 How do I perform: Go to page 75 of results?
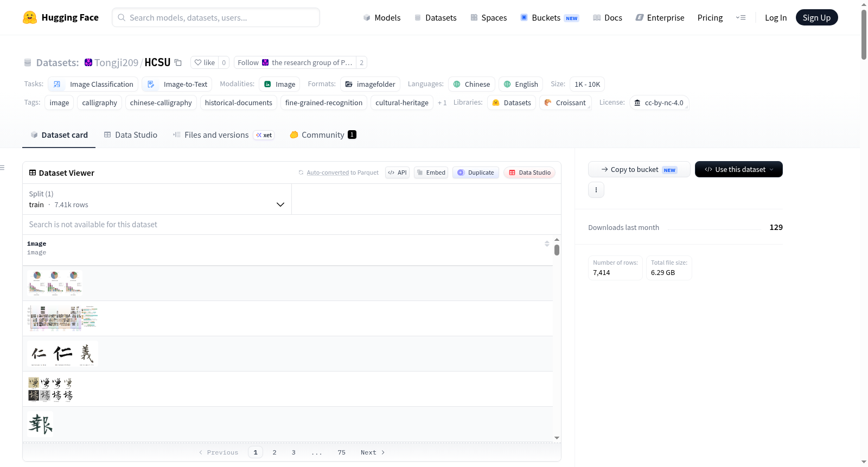click(341, 452)
